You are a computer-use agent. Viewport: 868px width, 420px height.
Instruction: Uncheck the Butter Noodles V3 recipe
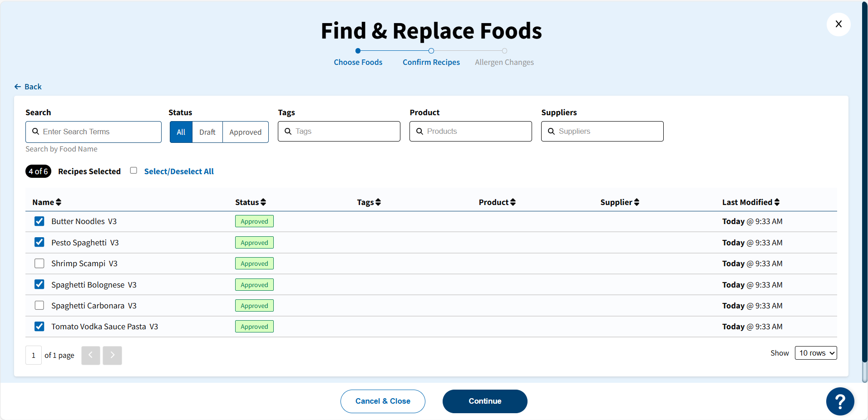[x=39, y=221]
